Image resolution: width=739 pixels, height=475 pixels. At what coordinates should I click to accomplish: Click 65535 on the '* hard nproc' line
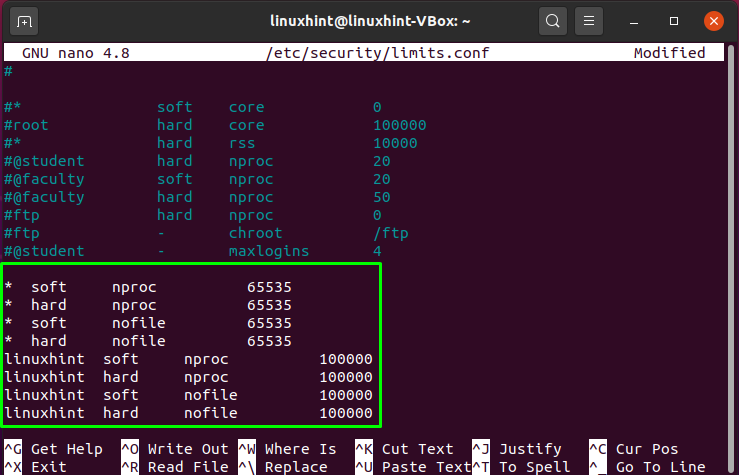269,305
